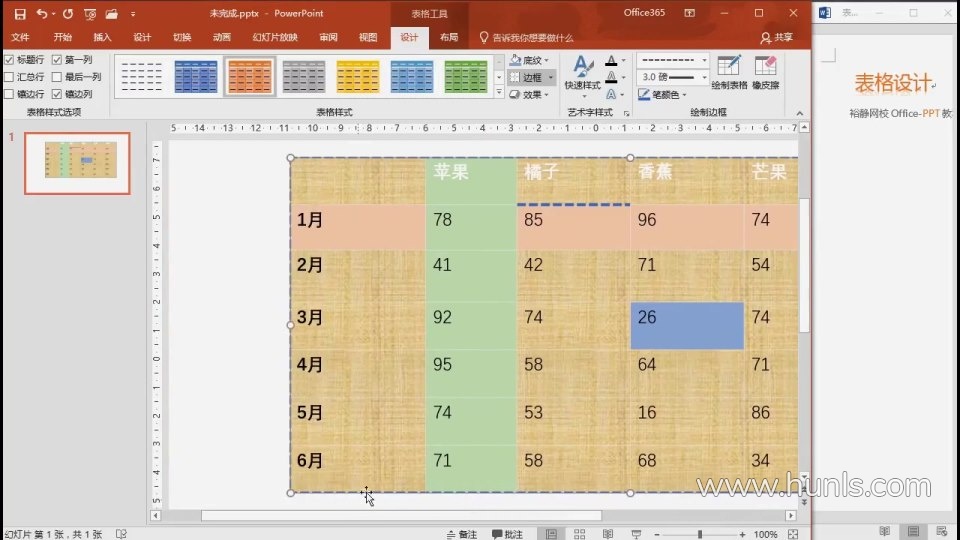Open the Borders (边框) dropdown arrow
This screenshot has height=540, width=960.
(550, 77)
